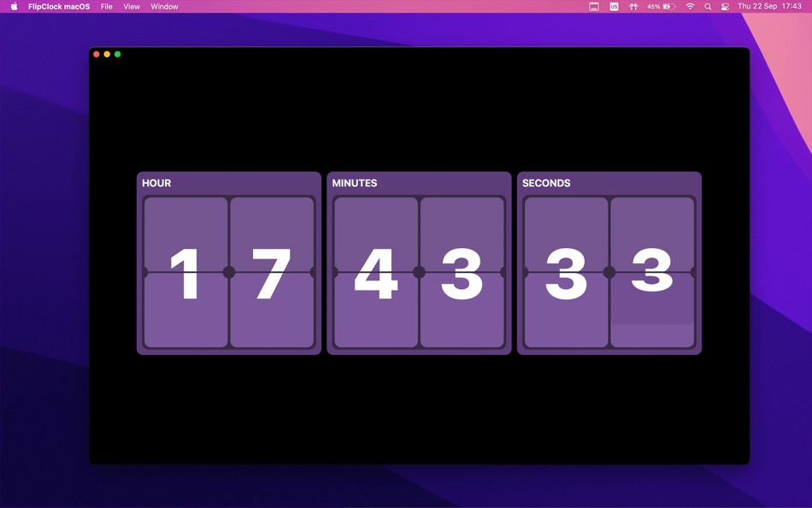
Task: Open the Wi-Fi status menu
Action: [x=690, y=7]
